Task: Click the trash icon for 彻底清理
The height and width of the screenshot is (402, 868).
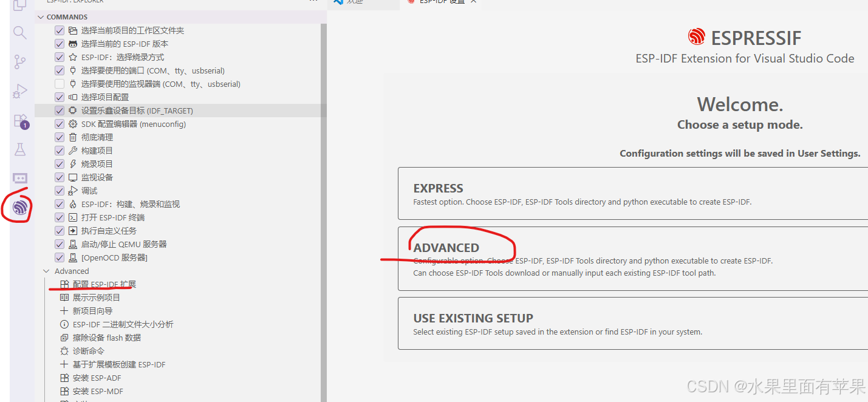Action: pyautogui.click(x=73, y=137)
